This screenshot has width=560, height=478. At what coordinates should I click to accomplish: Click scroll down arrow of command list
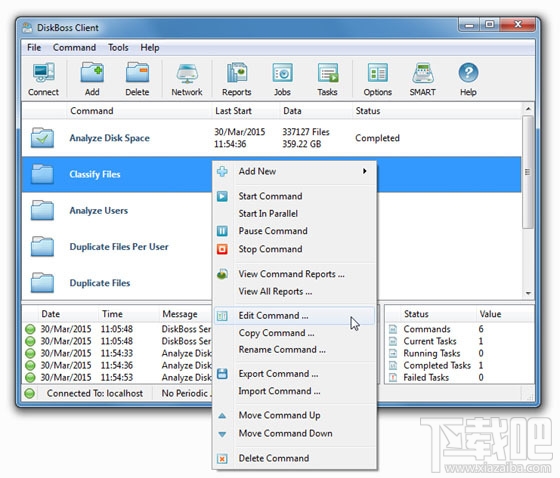pyautogui.click(x=528, y=294)
